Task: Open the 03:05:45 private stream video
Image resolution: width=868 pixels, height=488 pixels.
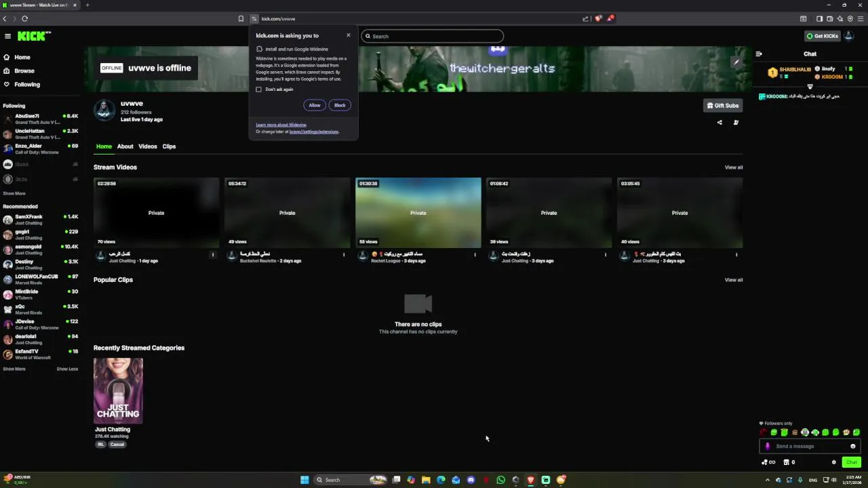Action: coord(679,213)
